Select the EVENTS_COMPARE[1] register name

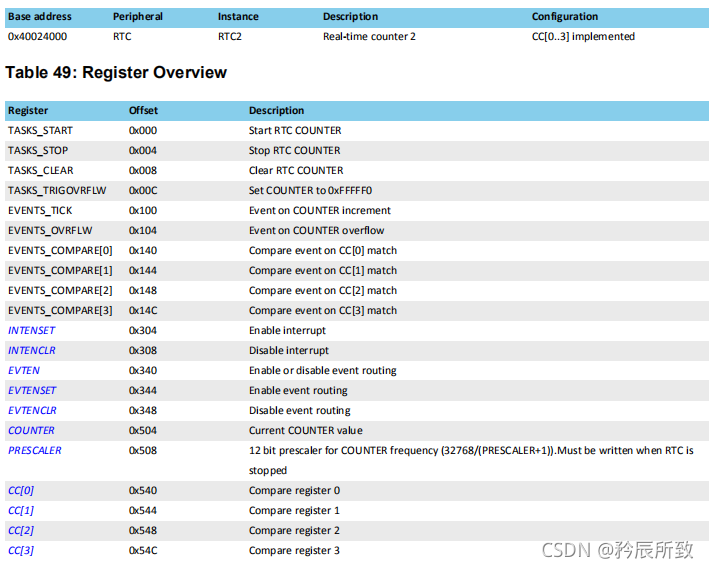(x=60, y=270)
